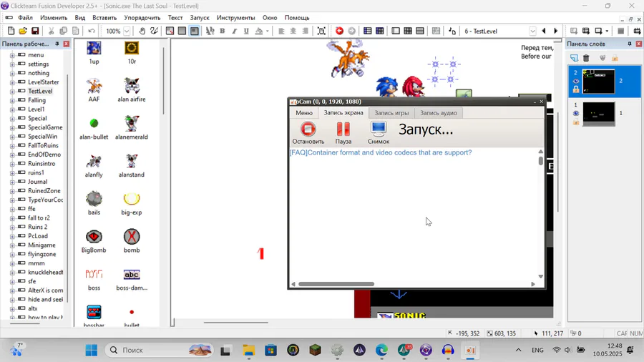
Task: Click the oCam horizontal scrollbar thumb
Action: 336,284
